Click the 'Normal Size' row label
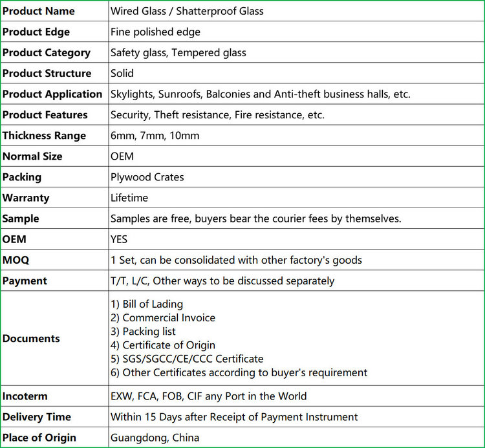The width and height of the screenshot is (485, 448). 32,156
